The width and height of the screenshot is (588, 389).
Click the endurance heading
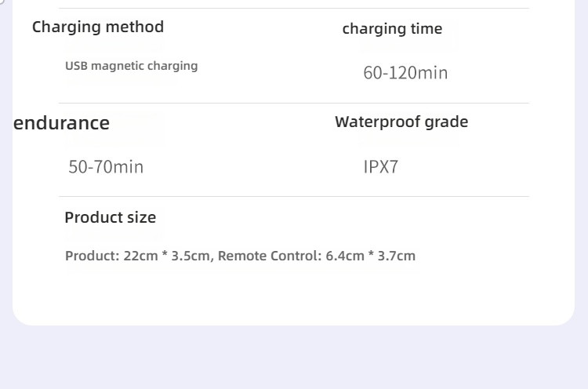[61, 123]
